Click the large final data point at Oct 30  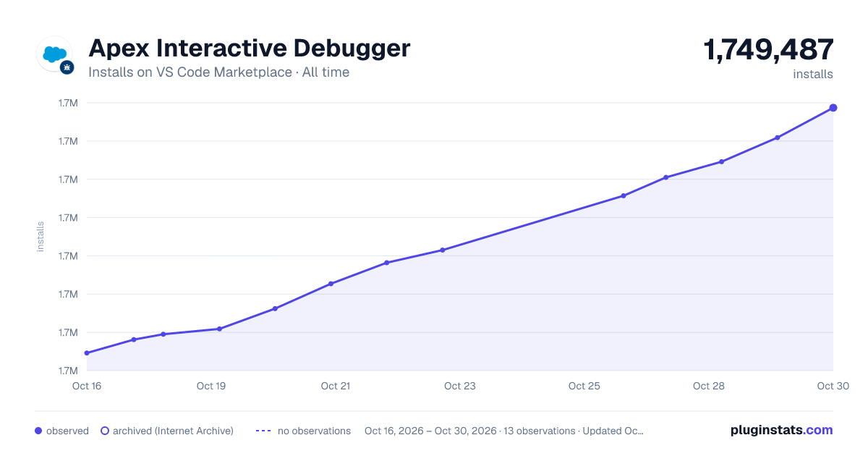[833, 108]
